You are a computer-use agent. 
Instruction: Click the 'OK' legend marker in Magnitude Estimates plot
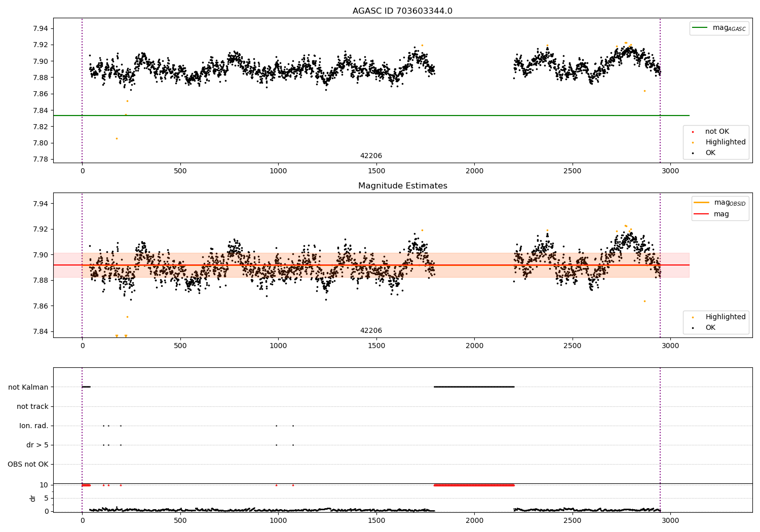[x=693, y=328]
